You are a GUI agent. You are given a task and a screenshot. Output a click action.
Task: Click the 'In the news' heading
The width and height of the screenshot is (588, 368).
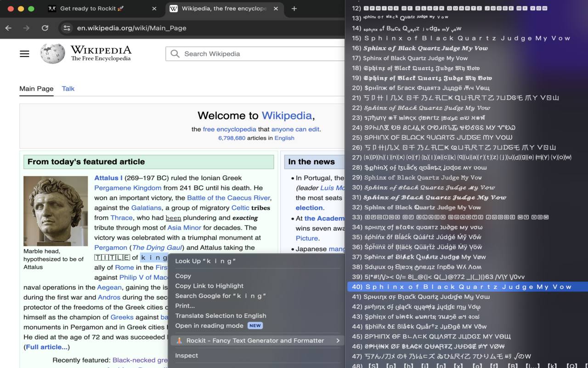pyautogui.click(x=311, y=162)
